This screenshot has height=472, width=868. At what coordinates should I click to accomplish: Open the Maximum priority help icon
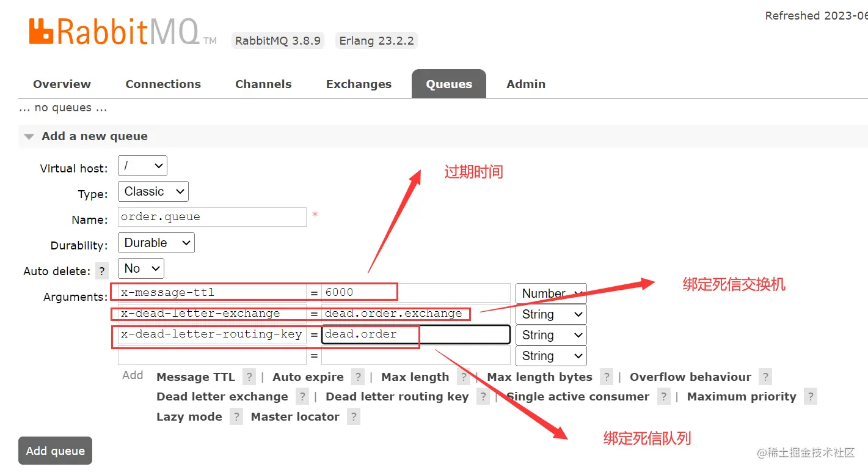pos(811,396)
